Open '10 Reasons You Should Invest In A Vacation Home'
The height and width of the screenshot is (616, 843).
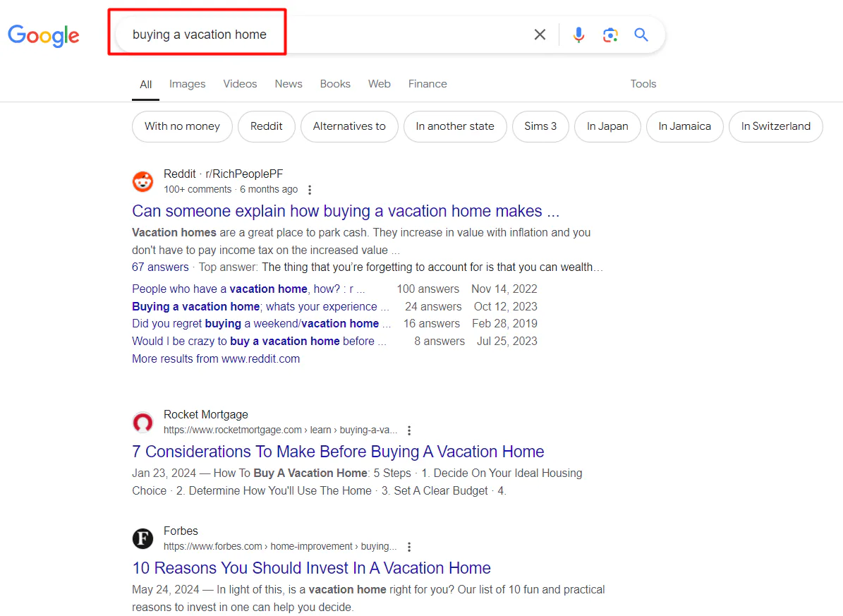(x=311, y=568)
